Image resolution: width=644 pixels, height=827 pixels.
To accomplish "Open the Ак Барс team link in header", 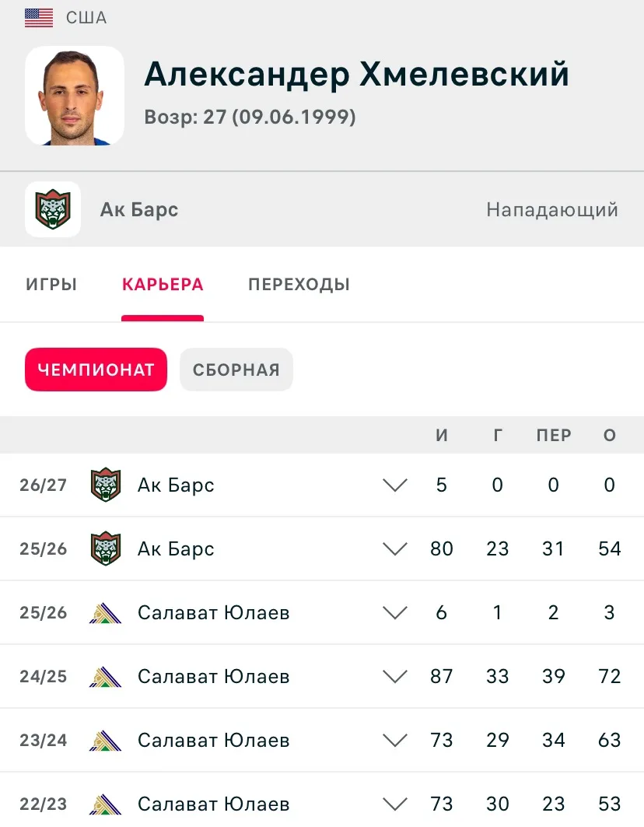I will click(139, 210).
